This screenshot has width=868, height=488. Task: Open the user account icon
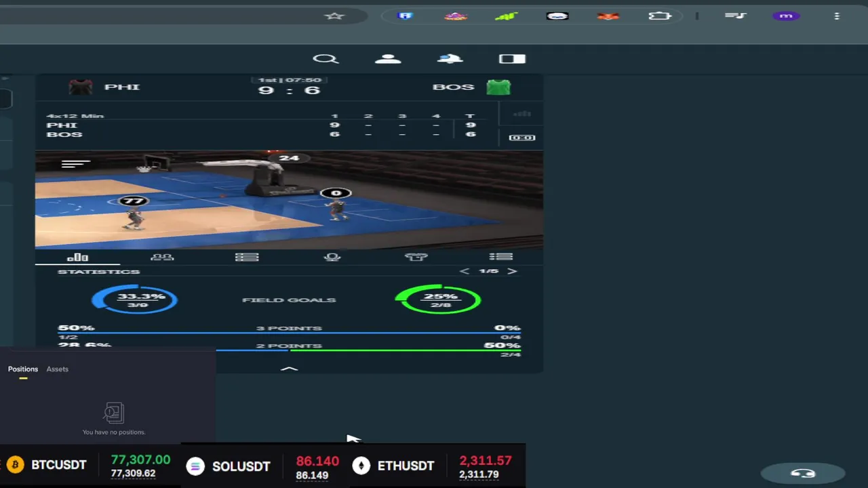(x=388, y=59)
